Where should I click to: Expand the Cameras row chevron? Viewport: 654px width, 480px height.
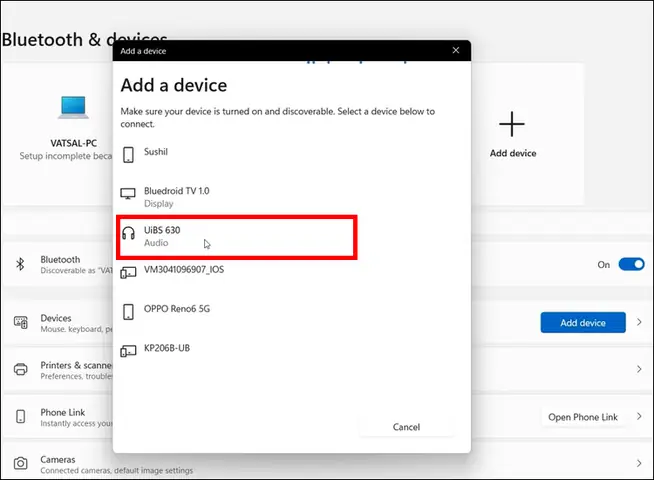click(x=639, y=463)
